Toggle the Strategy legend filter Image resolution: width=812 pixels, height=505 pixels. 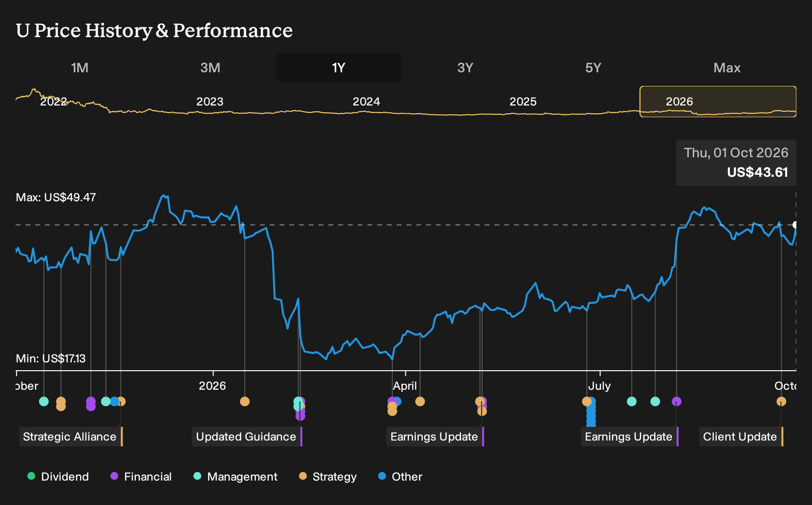coord(328,477)
